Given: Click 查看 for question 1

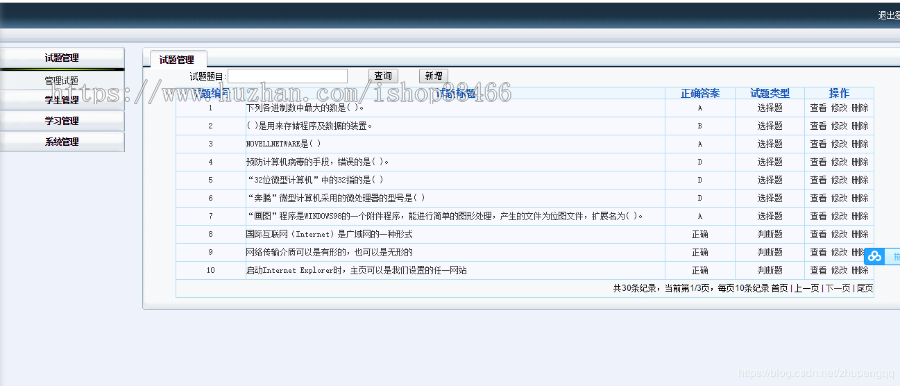Looking at the screenshot, I should click(818, 107).
